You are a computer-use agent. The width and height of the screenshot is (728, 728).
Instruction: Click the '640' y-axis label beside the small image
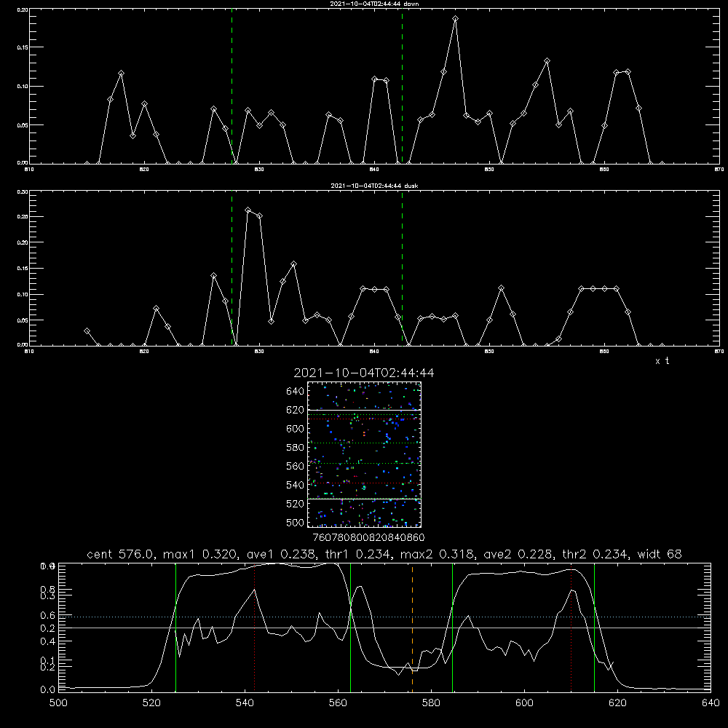pyautogui.click(x=296, y=392)
